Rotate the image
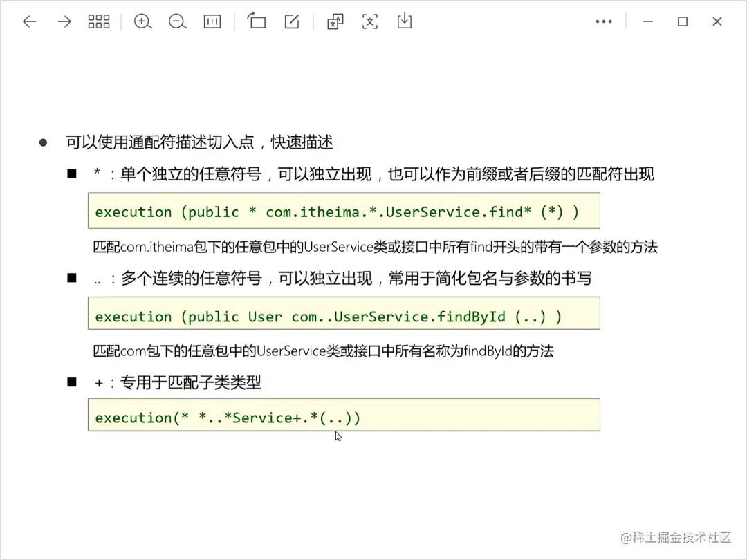747x560 pixels. [x=257, y=21]
